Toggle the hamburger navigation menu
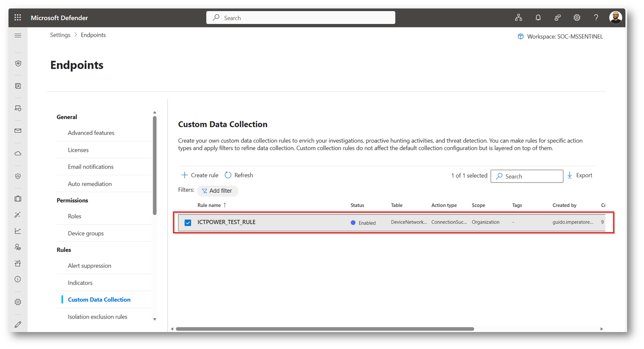The image size is (644, 349). [18, 36]
